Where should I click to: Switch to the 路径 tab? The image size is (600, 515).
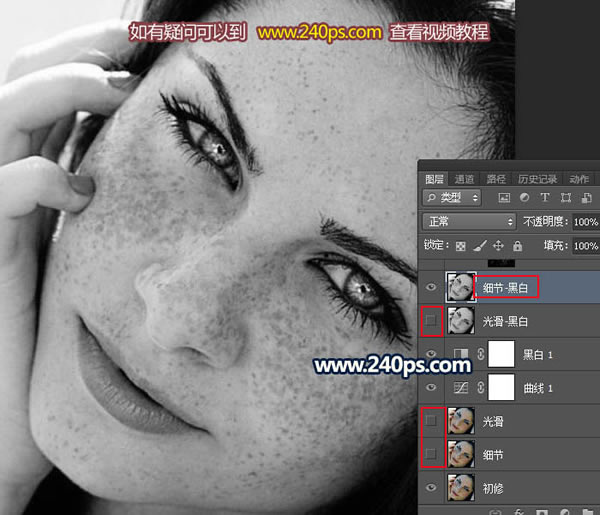tap(496, 179)
